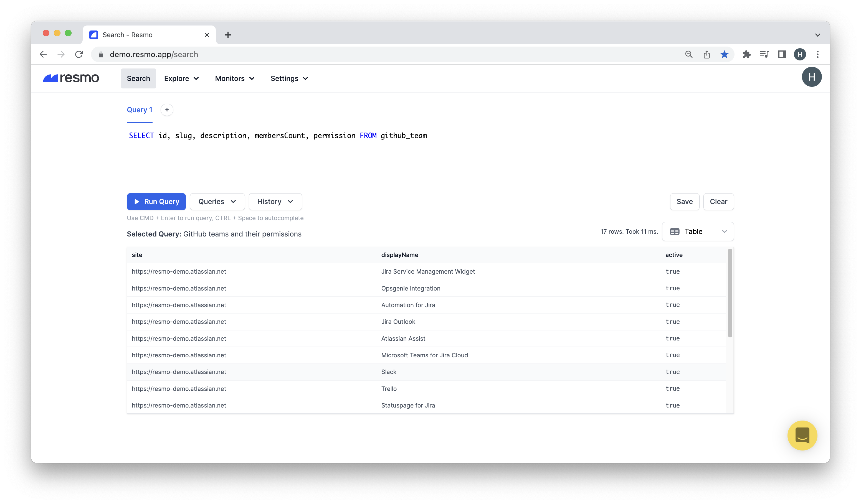
Task: Select the Automation for Jira cell
Action: coord(408,305)
